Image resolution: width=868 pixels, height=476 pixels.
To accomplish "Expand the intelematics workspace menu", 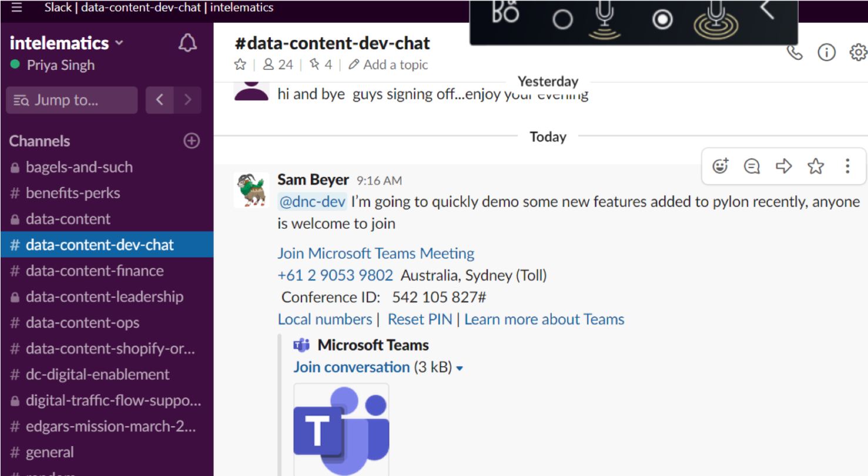I will 67,43.
